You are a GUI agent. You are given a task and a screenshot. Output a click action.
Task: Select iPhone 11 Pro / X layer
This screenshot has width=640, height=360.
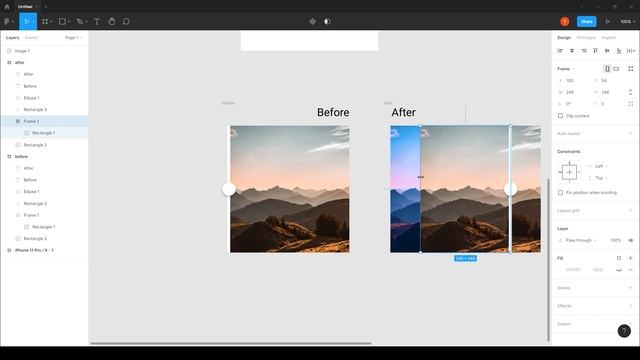point(44,250)
